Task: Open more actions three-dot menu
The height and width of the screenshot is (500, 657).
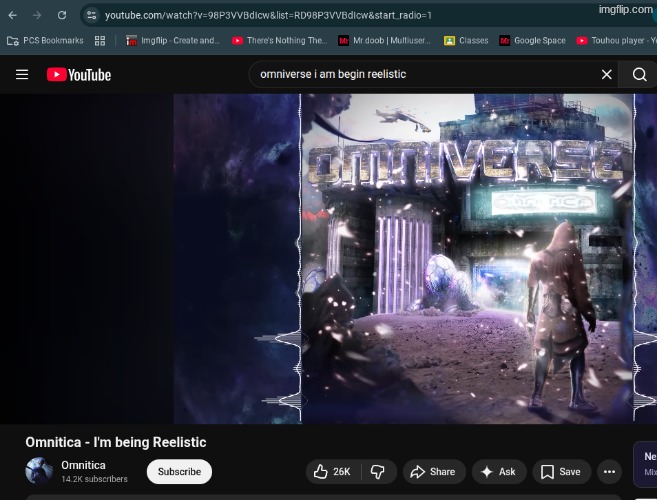Action: tap(609, 472)
